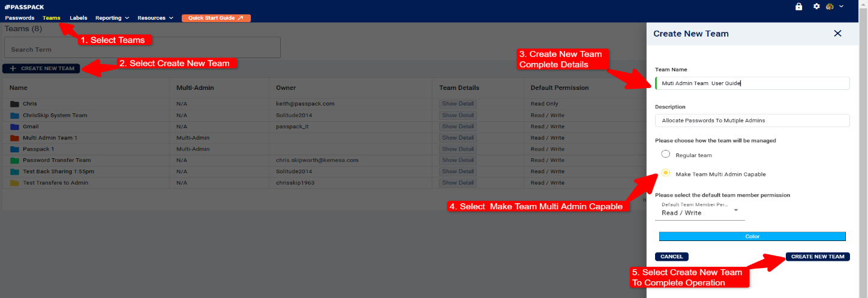Image resolution: width=868 pixels, height=298 pixels.
Task: Show Detail for Test Back Sharing team
Action: 458,171
